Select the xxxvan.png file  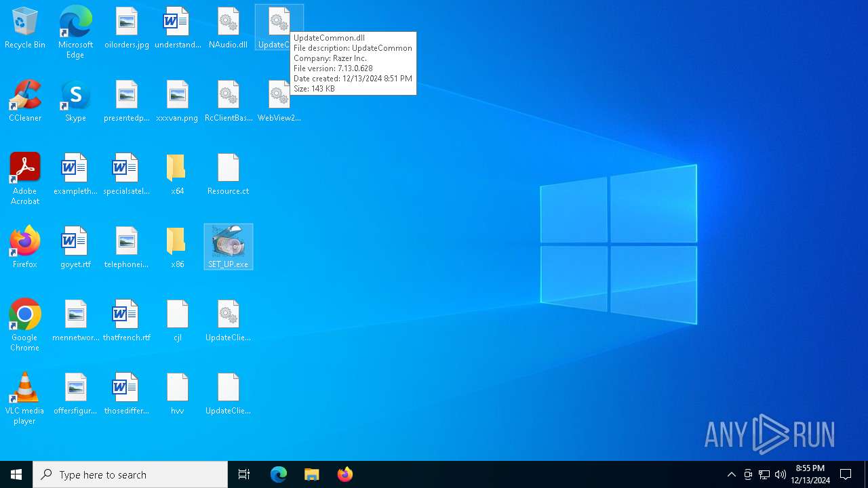click(178, 101)
